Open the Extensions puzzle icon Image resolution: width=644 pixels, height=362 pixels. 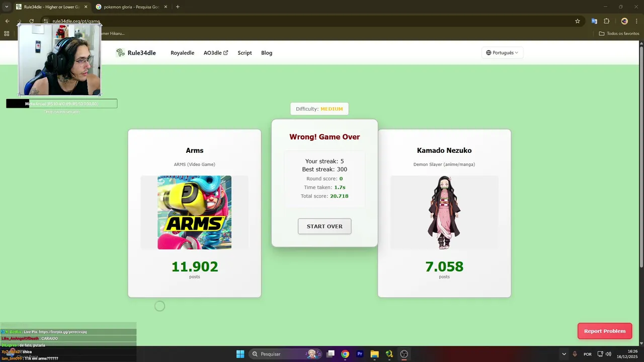pyautogui.click(x=606, y=21)
